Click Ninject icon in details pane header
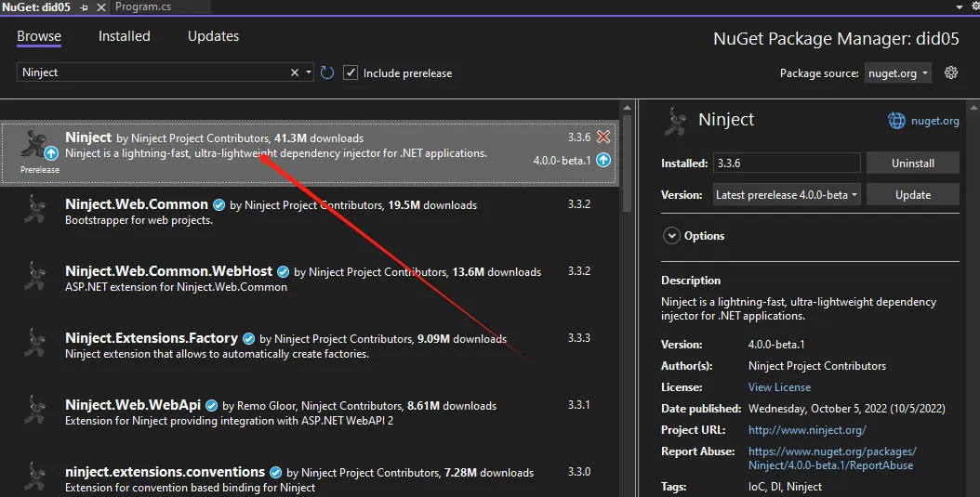This screenshot has width=980, height=497. (675, 121)
